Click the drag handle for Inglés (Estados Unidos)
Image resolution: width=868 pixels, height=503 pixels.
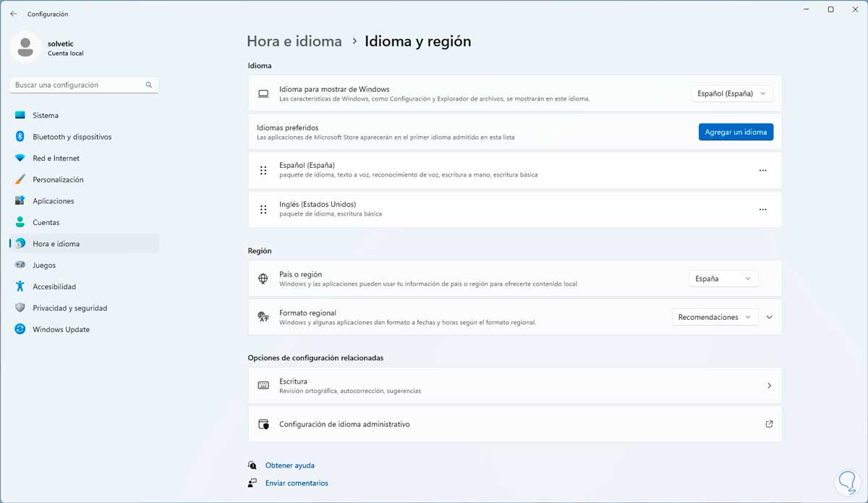[263, 209]
